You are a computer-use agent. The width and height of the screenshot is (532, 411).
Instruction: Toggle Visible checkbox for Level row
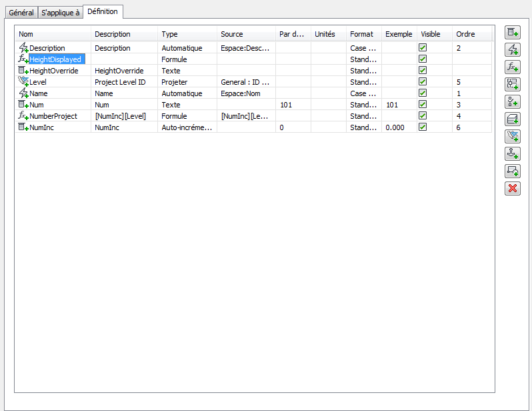tap(423, 81)
